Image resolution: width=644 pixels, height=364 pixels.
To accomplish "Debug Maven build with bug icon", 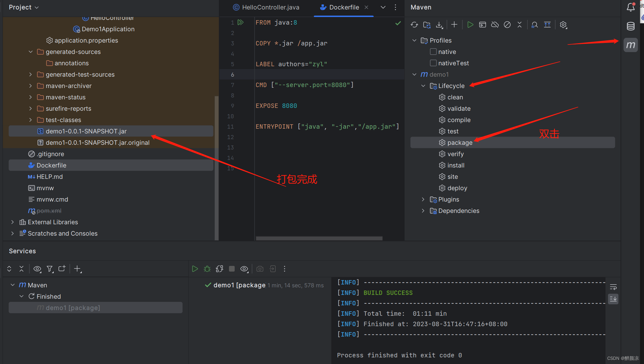I will pyautogui.click(x=207, y=269).
